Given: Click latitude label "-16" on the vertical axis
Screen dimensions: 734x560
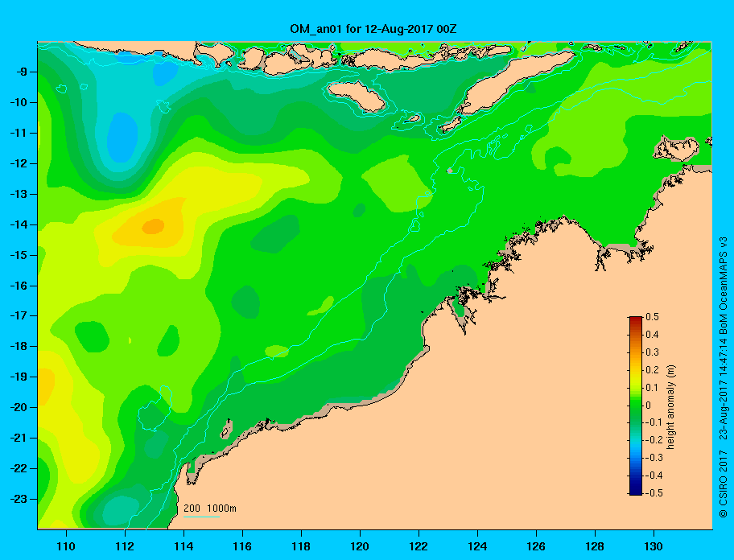Looking at the screenshot, I should click(19, 286).
